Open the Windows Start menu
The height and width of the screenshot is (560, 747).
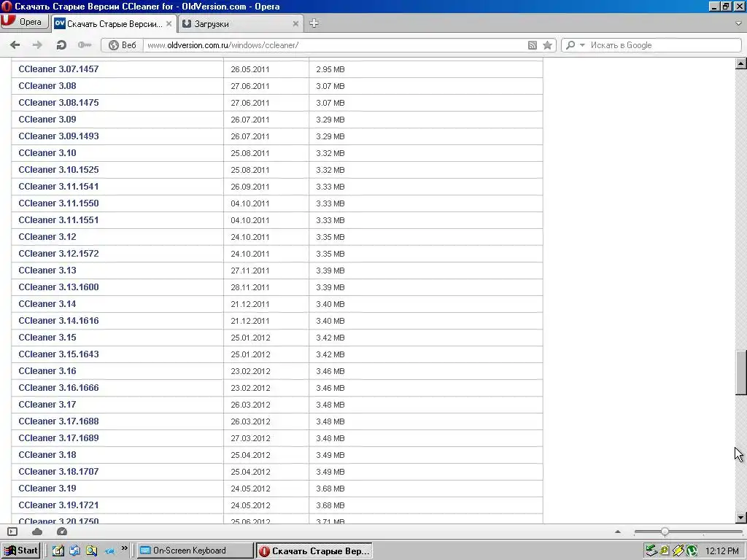[x=21, y=551]
